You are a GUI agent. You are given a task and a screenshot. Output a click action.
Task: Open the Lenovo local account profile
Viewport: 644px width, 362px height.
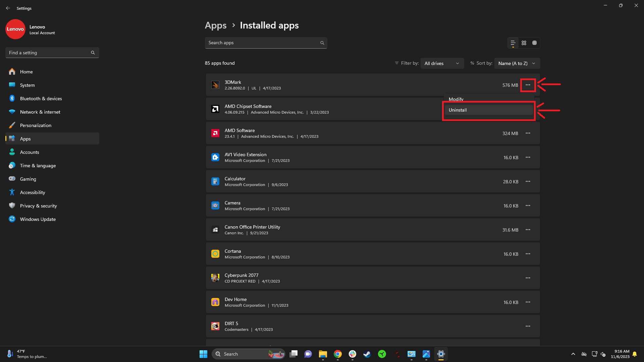pyautogui.click(x=30, y=29)
